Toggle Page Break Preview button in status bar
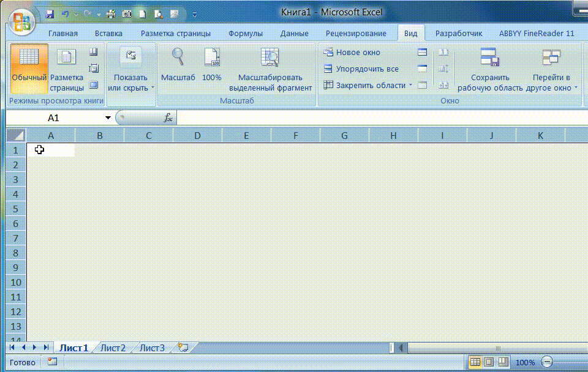The width and height of the screenshot is (588, 372). point(503,362)
